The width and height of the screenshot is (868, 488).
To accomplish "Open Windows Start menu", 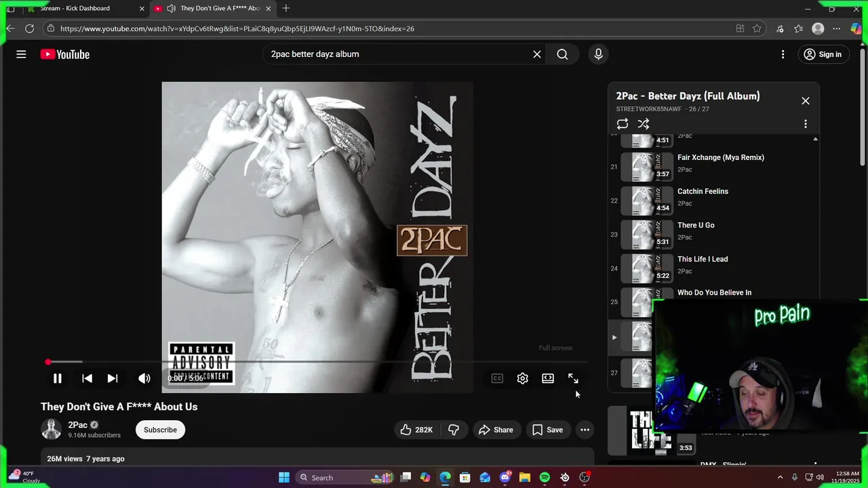I will [x=284, y=478].
